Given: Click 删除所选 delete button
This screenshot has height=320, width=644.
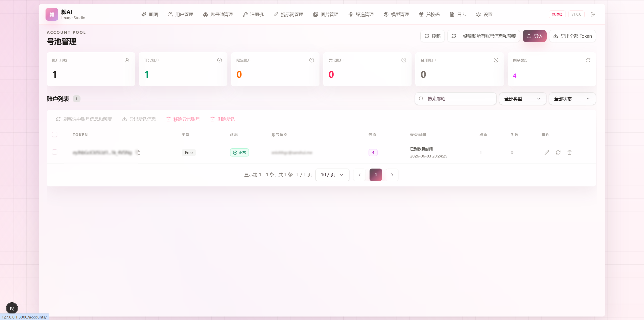Looking at the screenshot, I should [x=223, y=119].
